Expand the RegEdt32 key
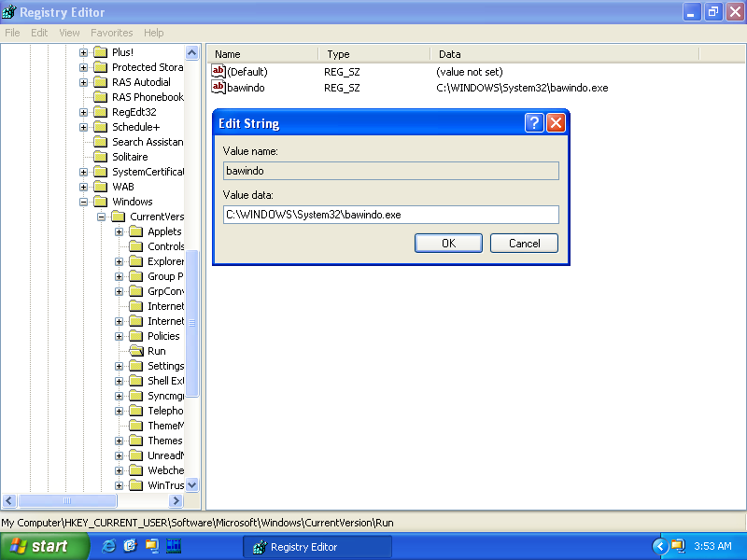747x560 pixels. (x=83, y=112)
